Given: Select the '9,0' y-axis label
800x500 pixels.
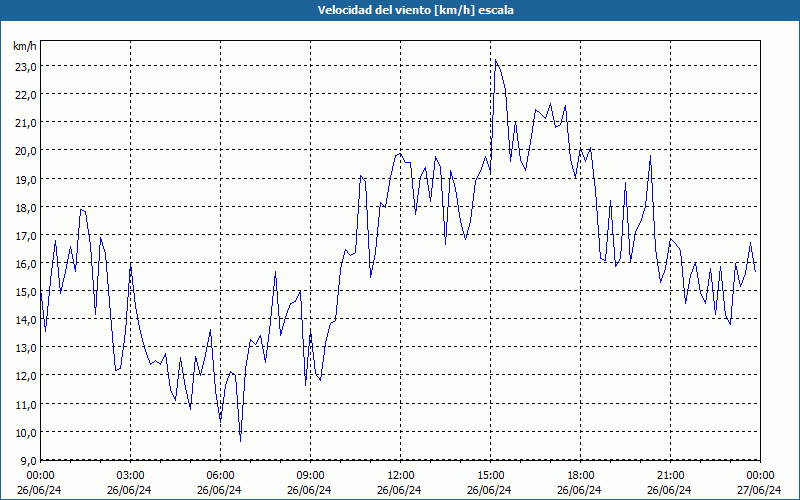Looking at the screenshot, I should point(29,461).
